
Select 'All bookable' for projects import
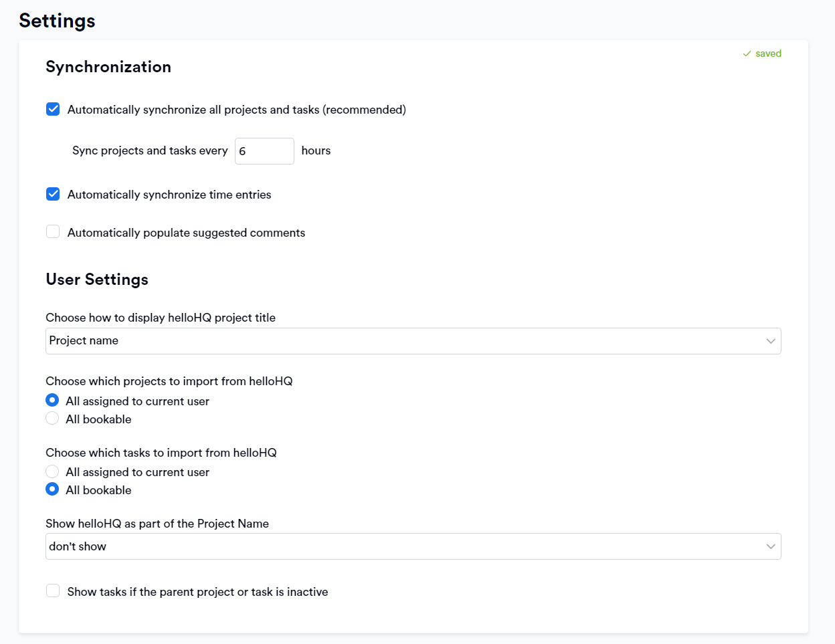coord(52,419)
